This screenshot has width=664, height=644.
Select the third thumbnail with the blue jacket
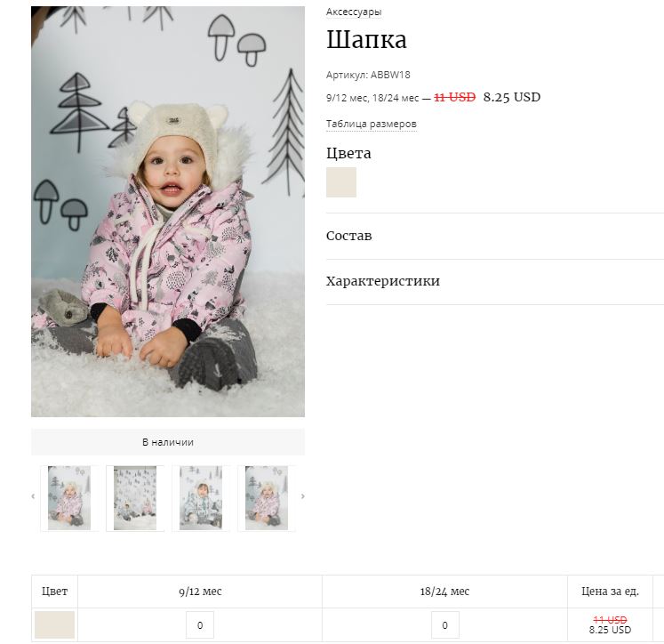click(201, 498)
